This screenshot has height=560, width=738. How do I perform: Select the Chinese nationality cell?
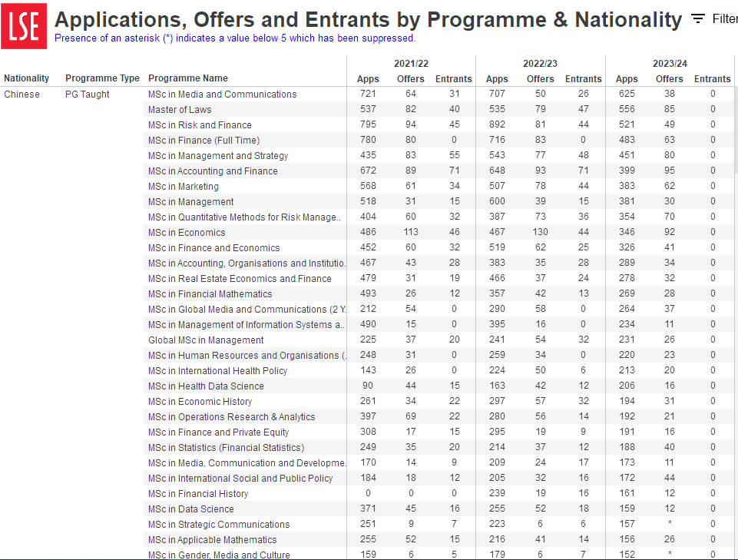pos(22,94)
